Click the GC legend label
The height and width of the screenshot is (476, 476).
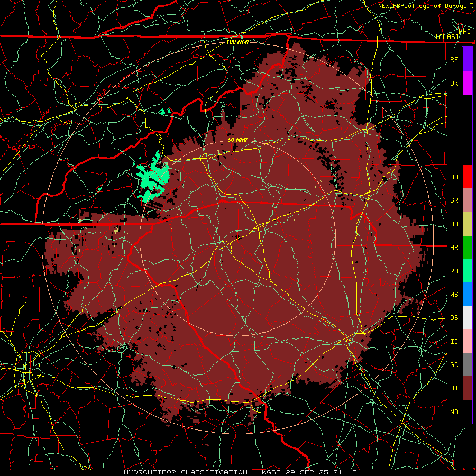[x=454, y=365]
